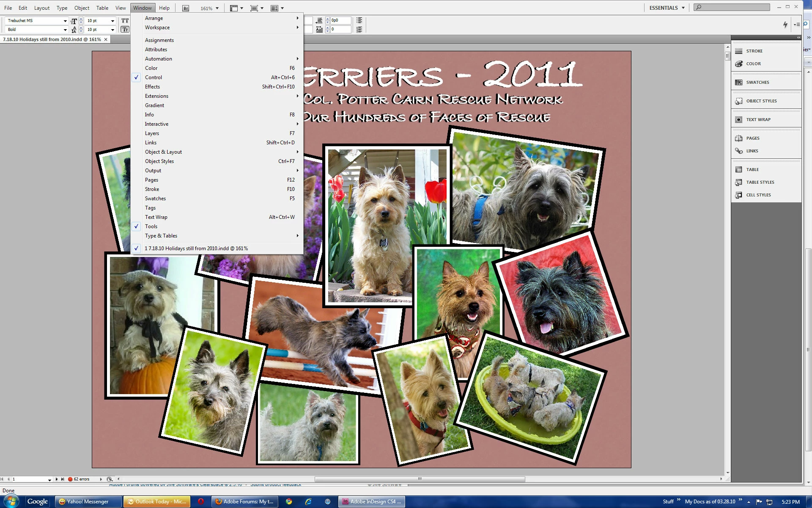Open the Table Styles panel icon
The image size is (812, 508).
(739, 182)
